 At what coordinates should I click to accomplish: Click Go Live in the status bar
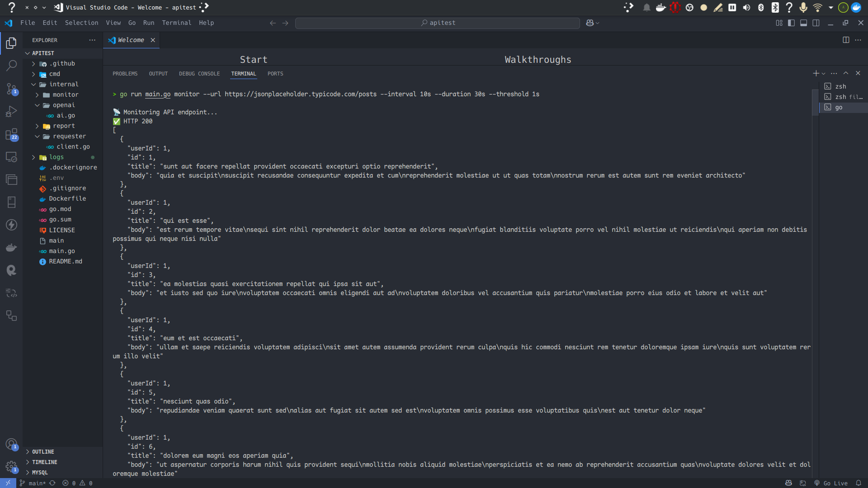(x=831, y=483)
